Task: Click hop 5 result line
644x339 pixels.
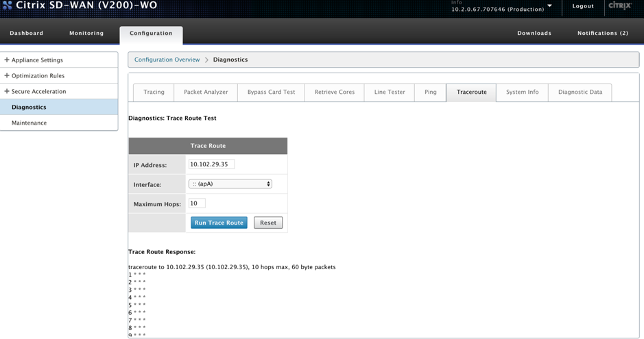Action: (x=136, y=305)
